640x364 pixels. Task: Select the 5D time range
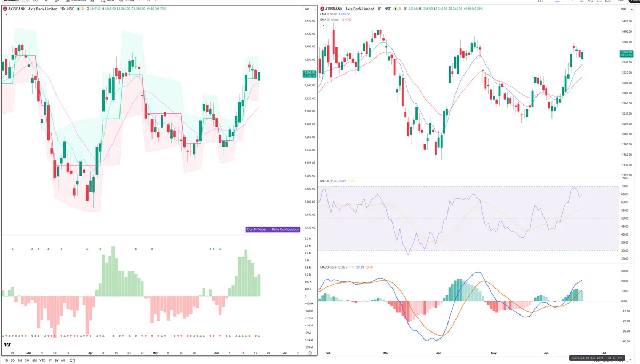click(13, 360)
